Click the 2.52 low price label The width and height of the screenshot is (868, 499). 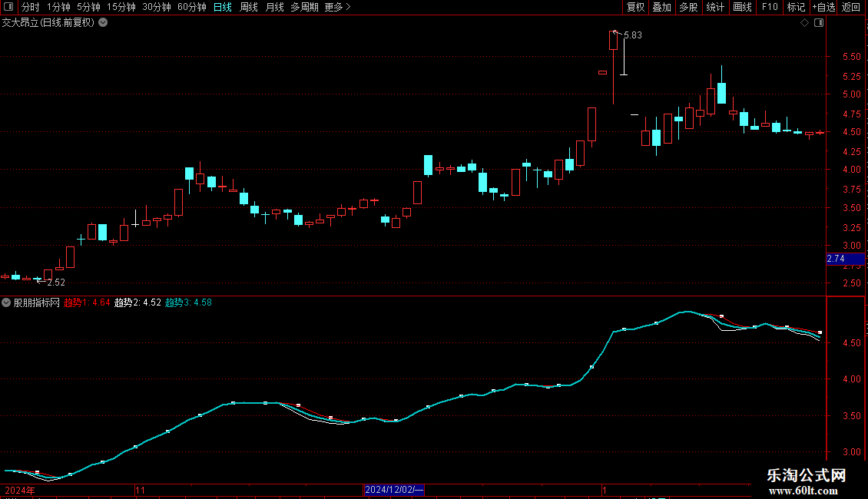click(56, 283)
